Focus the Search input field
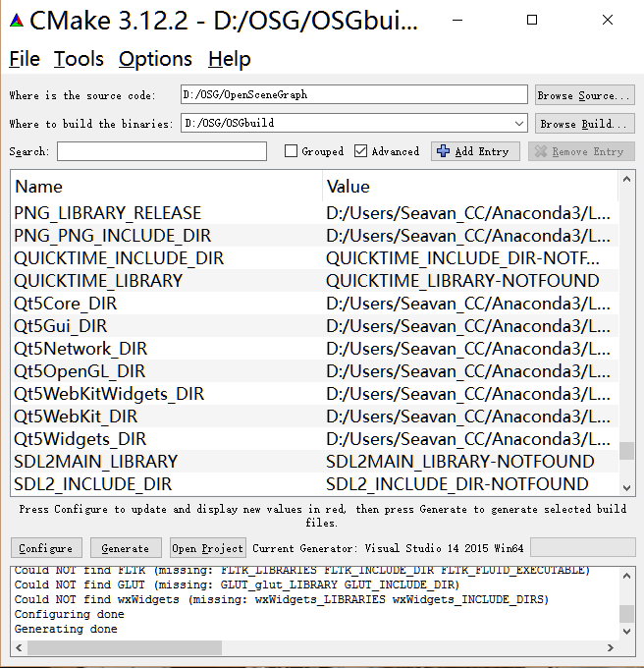 point(162,151)
